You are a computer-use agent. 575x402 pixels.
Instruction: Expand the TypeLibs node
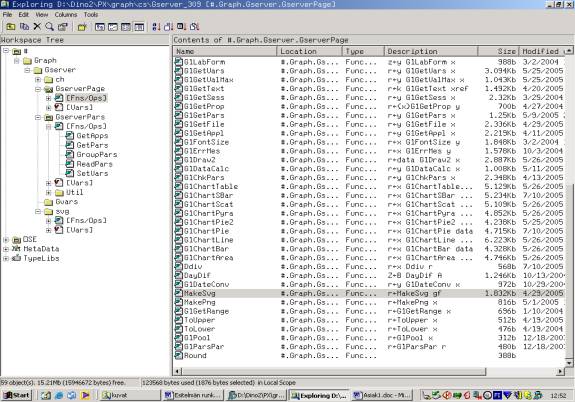click(x=6, y=258)
